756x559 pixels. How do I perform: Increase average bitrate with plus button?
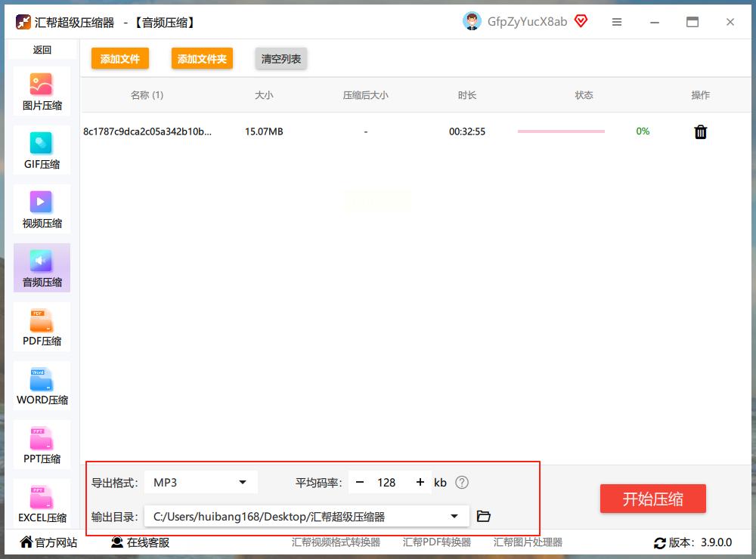[420, 483]
